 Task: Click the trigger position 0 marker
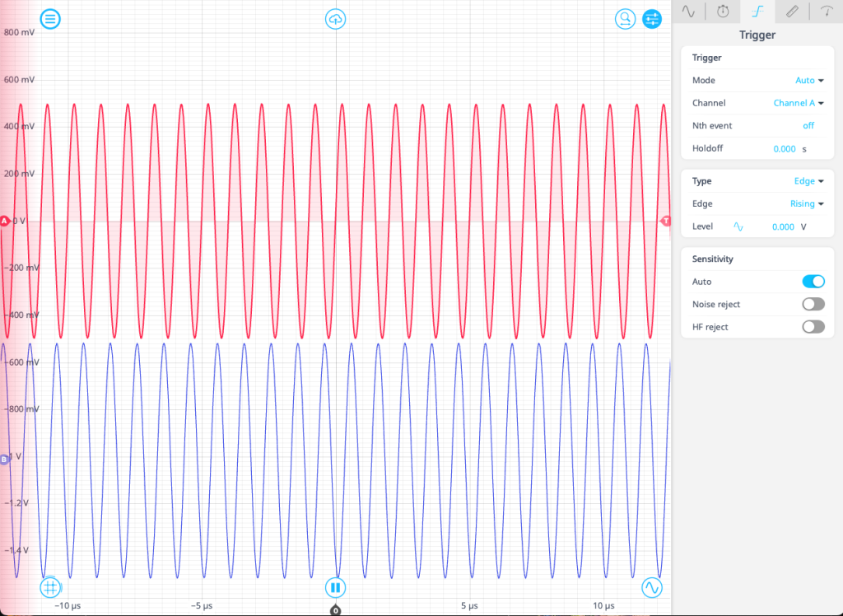(x=336, y=610)
